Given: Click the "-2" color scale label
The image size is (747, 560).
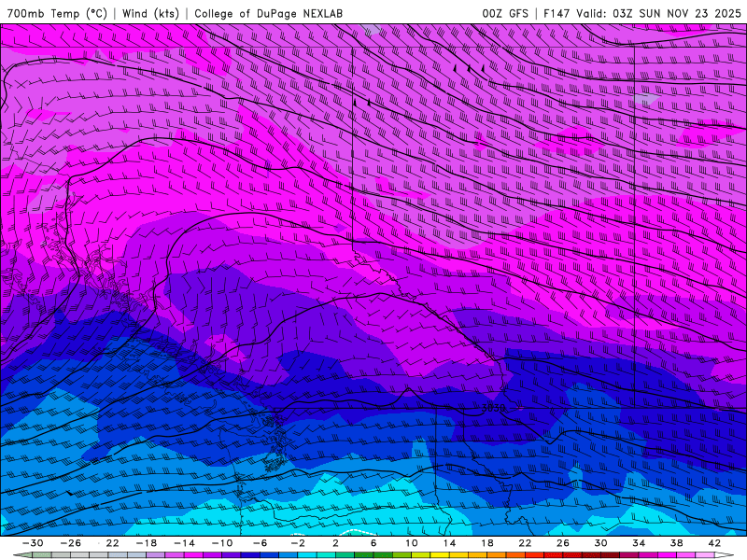Looking at the screenshot, I should [x=298, y=543].
